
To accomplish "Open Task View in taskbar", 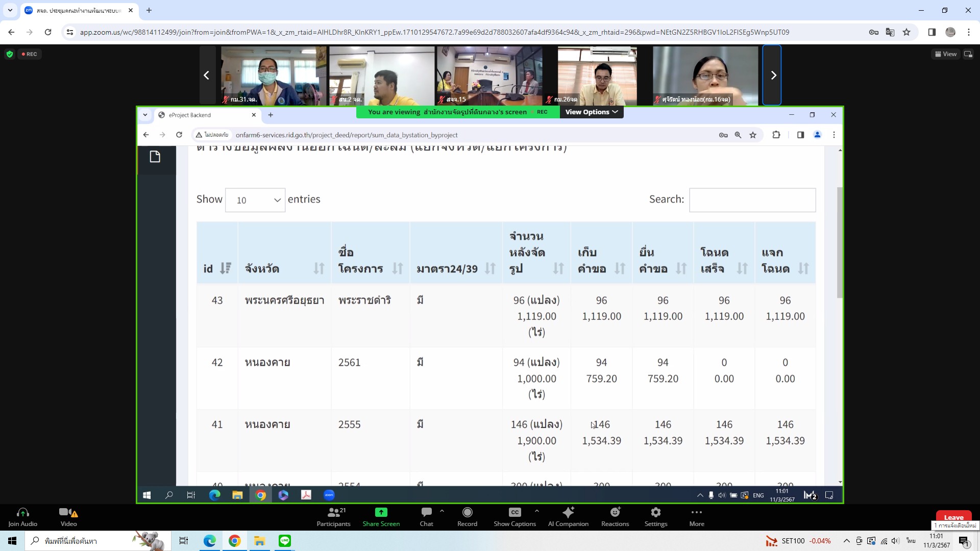I will pos(183,541).
